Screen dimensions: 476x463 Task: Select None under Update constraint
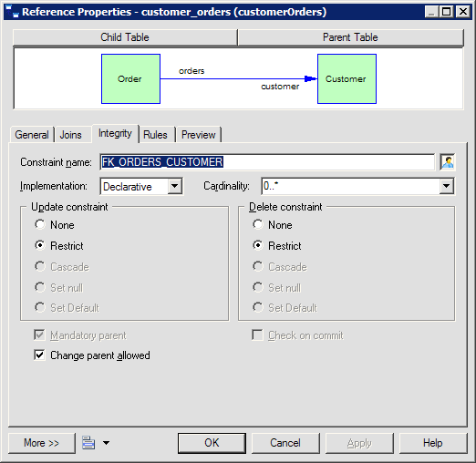coord(40,224)
